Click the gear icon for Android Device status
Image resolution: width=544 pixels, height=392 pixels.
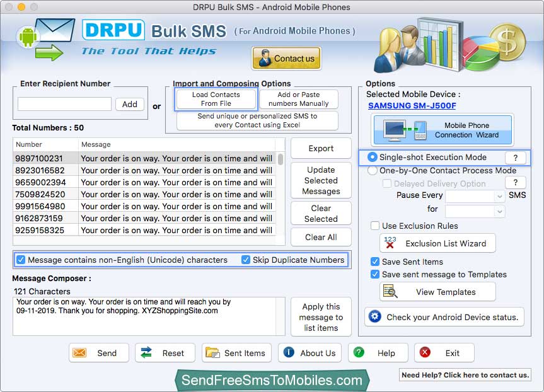(374, 316)
